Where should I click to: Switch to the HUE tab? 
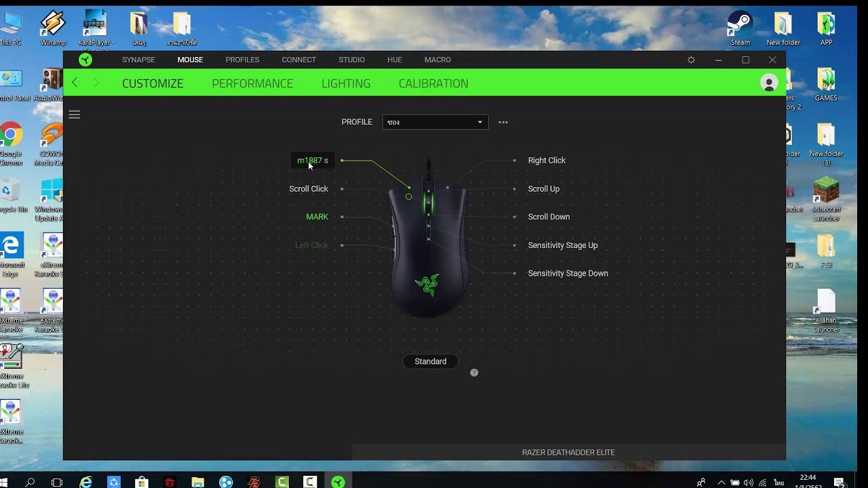coord(395,60)
